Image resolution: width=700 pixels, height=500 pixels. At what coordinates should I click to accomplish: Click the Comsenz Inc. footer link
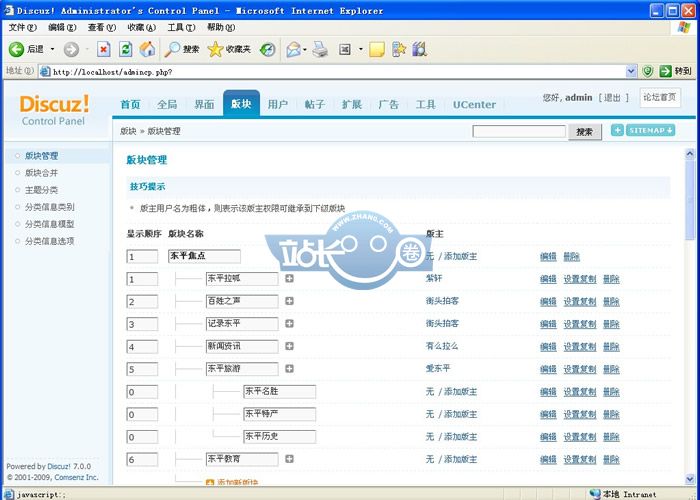click(x=76, y=477)
